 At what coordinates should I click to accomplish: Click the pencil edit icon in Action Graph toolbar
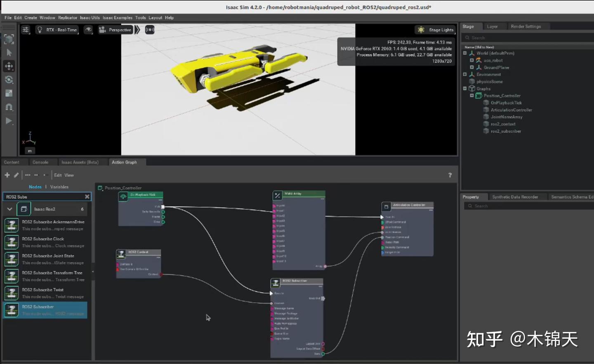tap(16, 175)
